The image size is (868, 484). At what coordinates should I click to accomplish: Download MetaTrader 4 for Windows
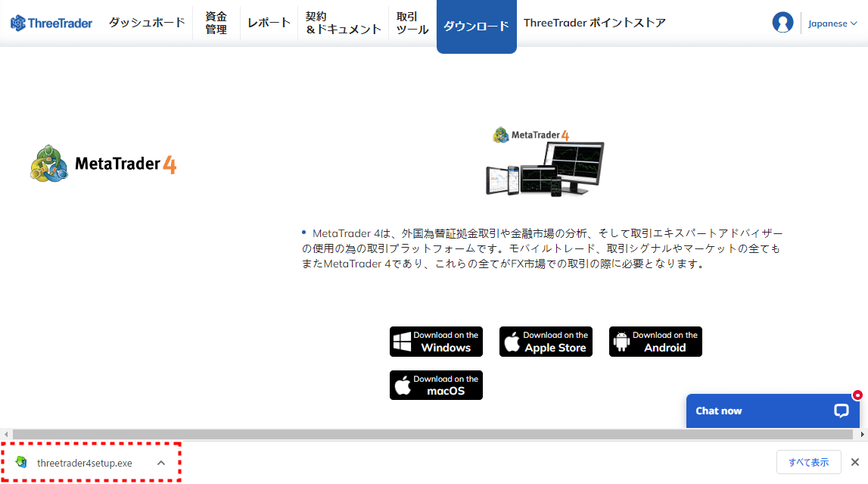point(436,342)
